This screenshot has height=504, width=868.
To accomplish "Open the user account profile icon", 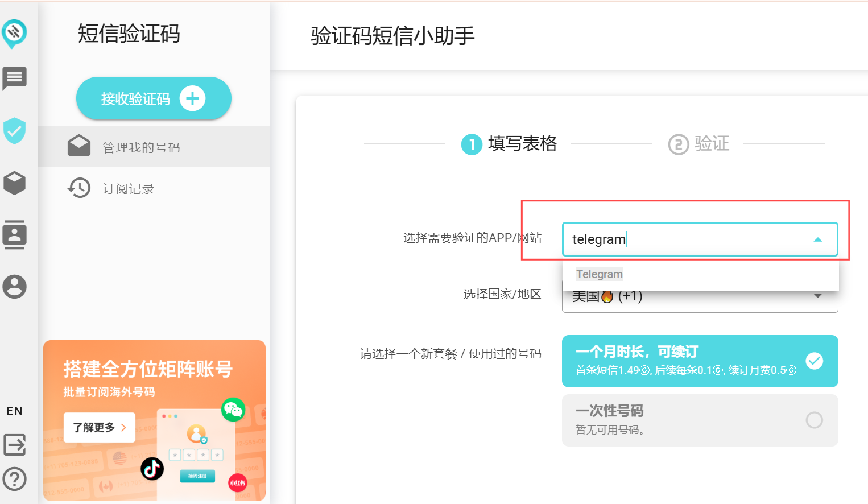I will 14,286.
